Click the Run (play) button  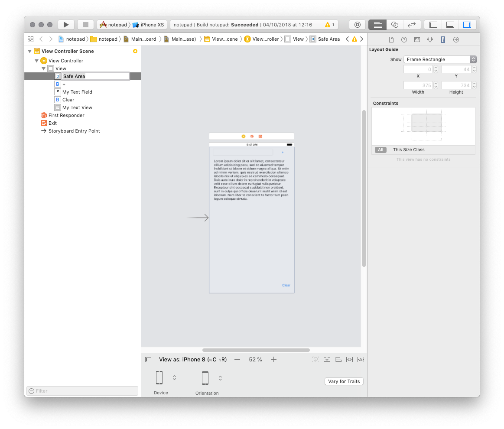coord(66,25)
